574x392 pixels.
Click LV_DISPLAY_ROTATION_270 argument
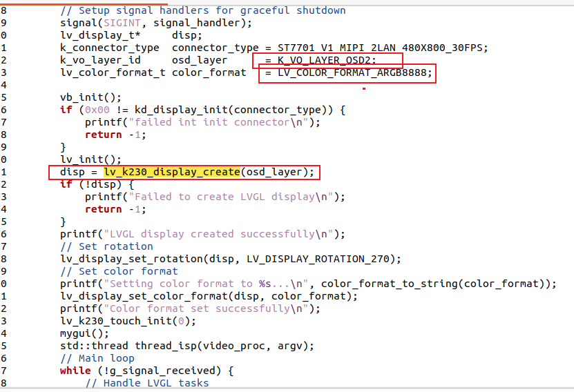coord(323,259)
